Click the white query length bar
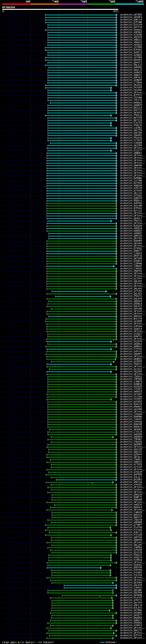This screenshot has width=146, height=644. point(60,9)
